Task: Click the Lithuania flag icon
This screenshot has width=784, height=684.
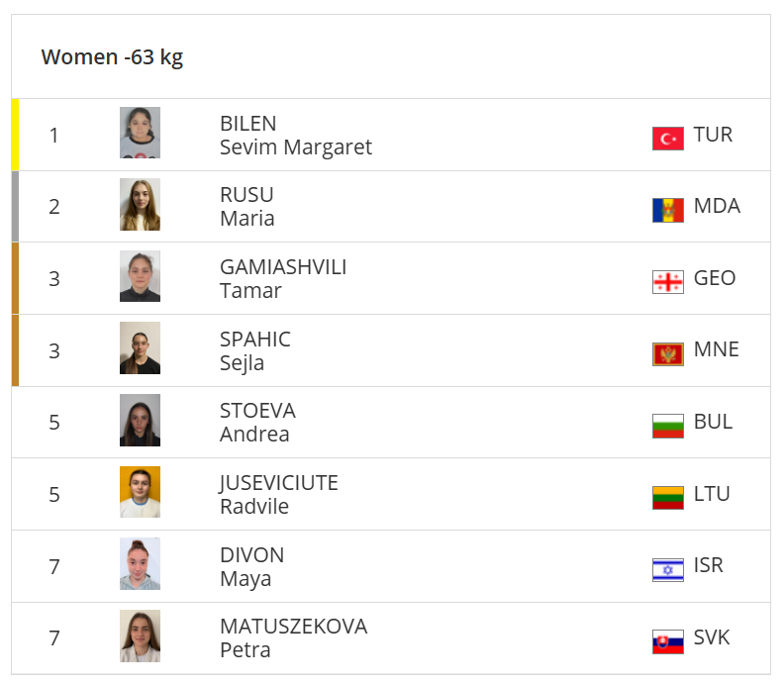Action: [x=668, y=497]
